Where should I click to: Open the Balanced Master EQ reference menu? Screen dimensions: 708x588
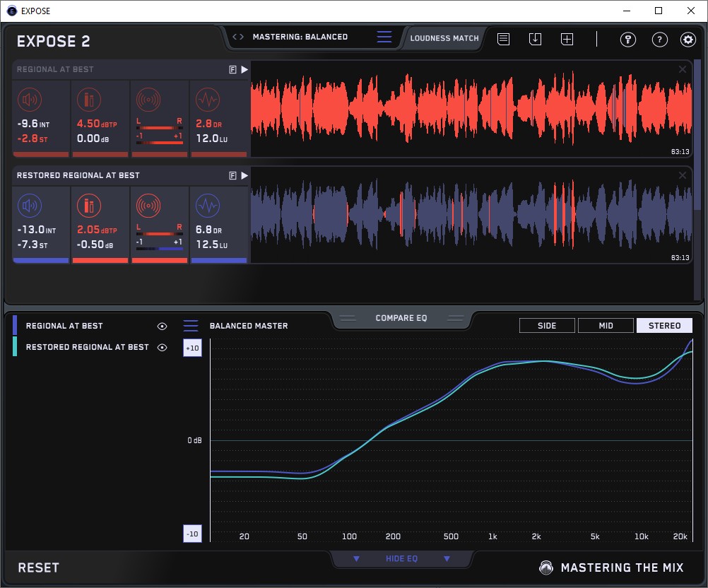coord(191,326)
